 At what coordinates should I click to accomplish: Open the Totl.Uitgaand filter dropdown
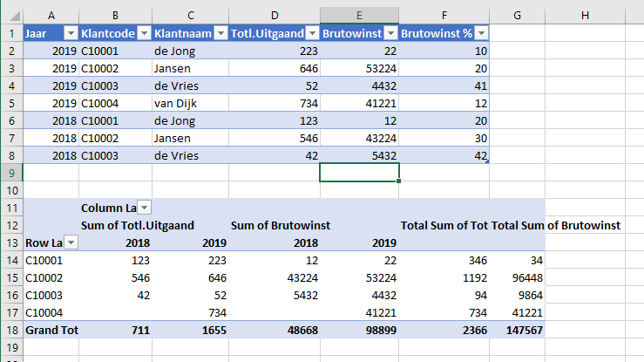(313, 33)
